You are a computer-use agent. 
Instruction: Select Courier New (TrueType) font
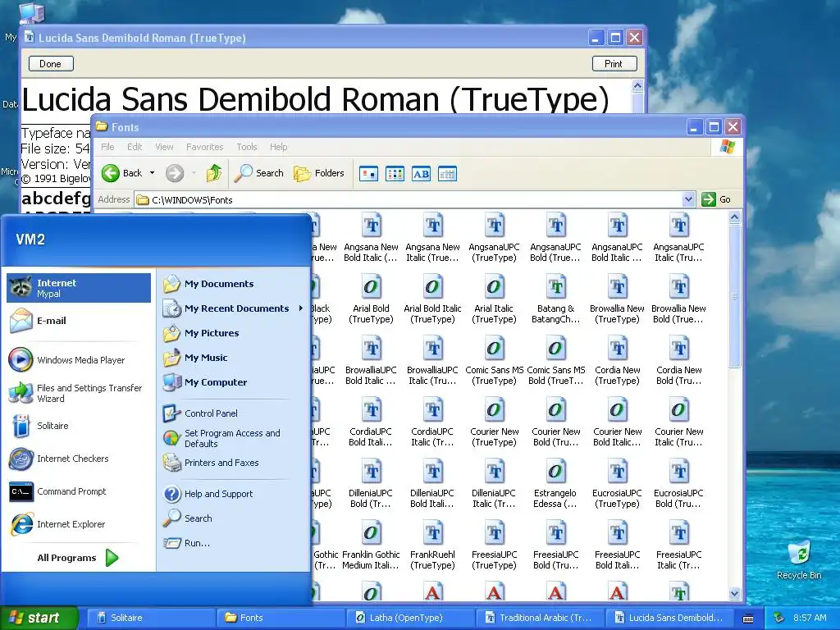(x=494, y=423)
